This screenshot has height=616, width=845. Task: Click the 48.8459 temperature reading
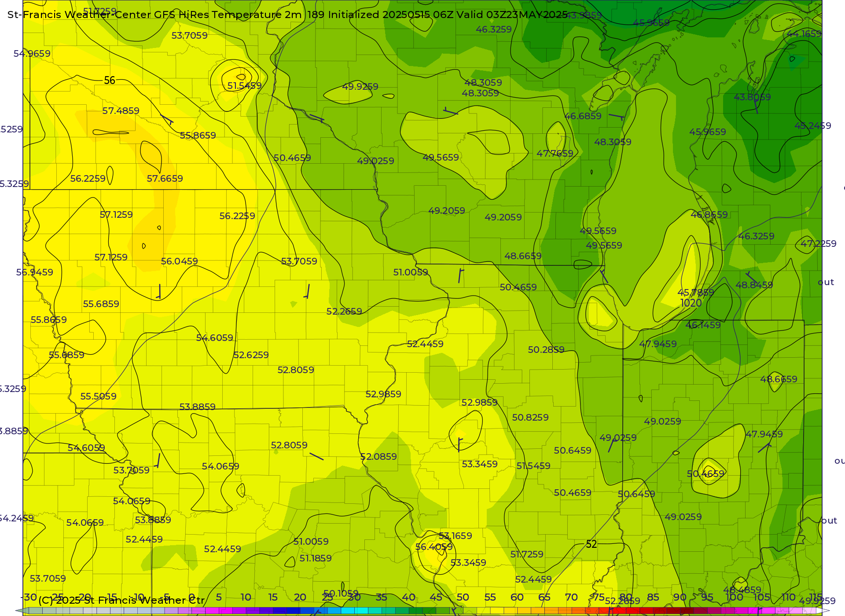[x=754, y=285]
